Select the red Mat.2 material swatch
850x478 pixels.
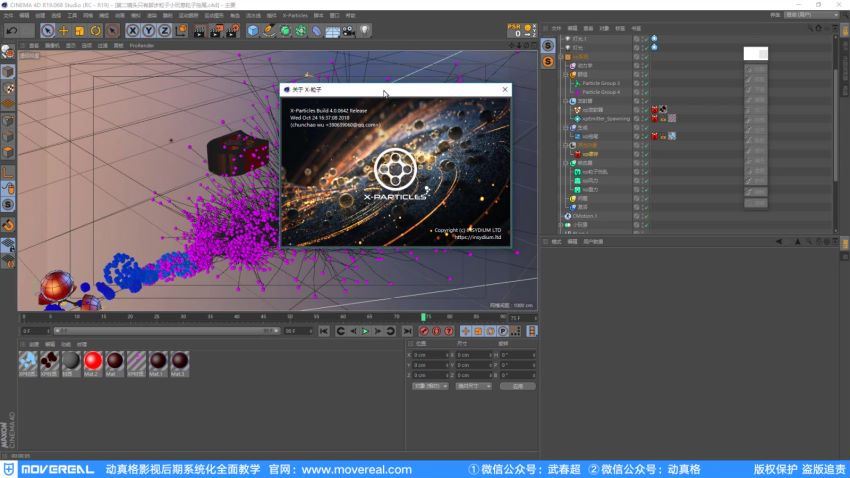point(93,364)
